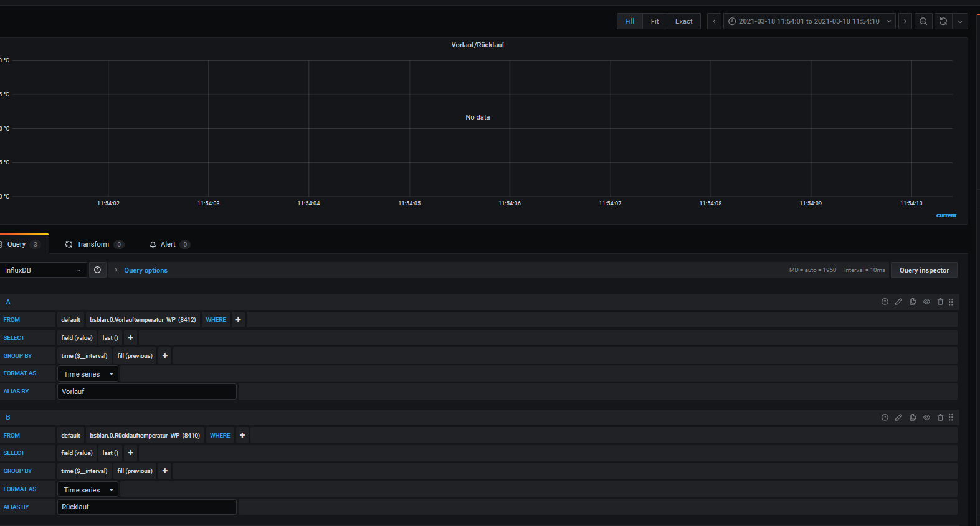
Task: Duplicate query A
Action: tap(913, 302)
